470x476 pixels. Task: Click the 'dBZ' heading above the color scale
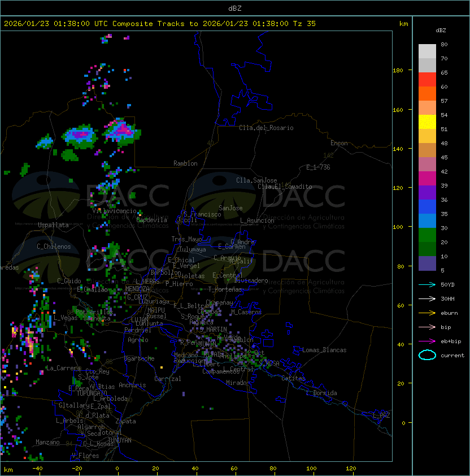coord(441,31)
